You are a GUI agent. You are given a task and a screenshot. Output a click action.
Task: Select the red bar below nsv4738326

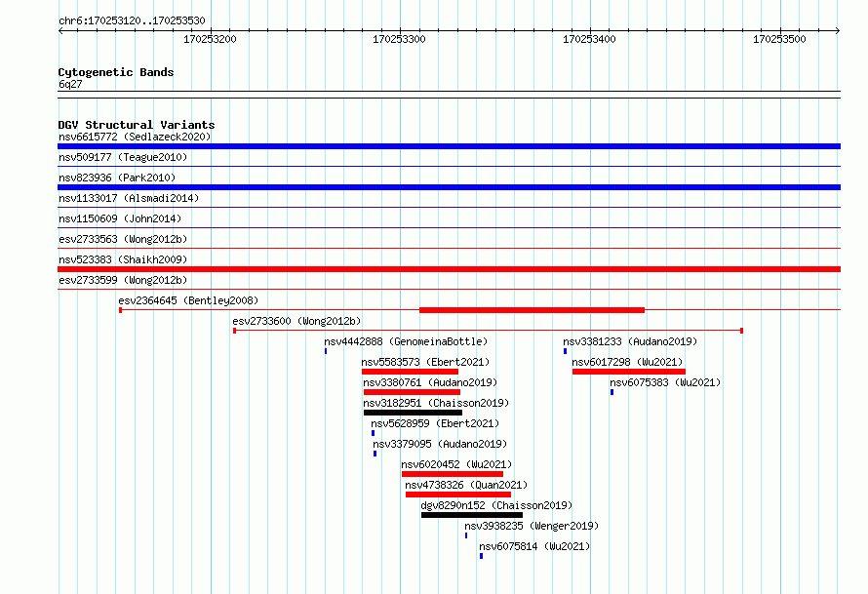[x=458, y=495]
